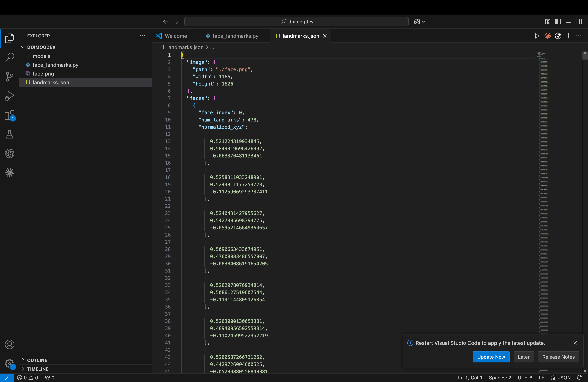Click the Update Now button

491,357
